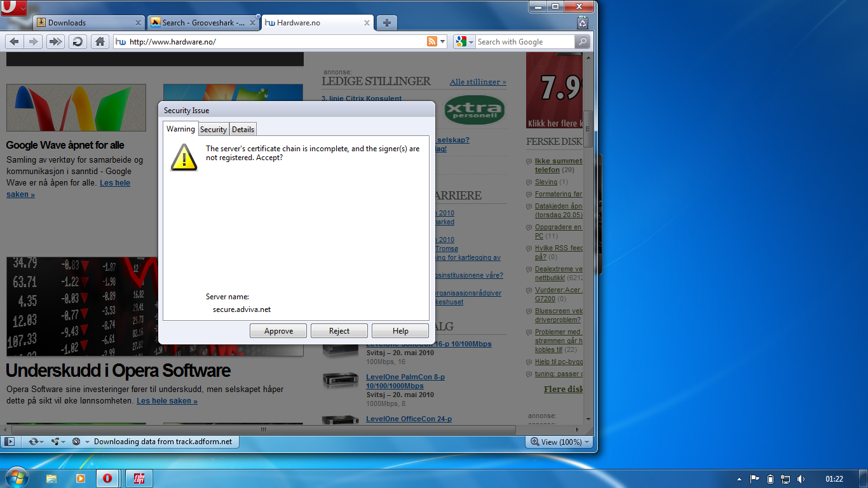Open Windows Media Player from taskbar
Screen dimensions: 868x488
point(80,478)
